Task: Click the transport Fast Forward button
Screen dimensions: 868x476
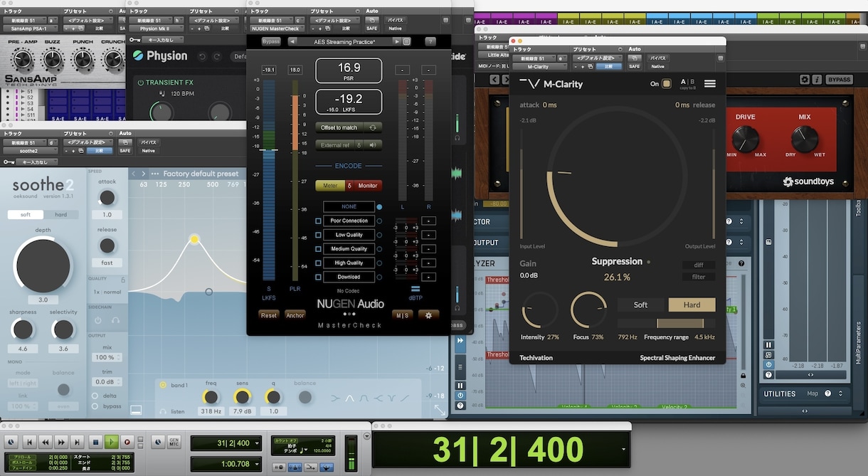Action: click(x=62, y=442)
